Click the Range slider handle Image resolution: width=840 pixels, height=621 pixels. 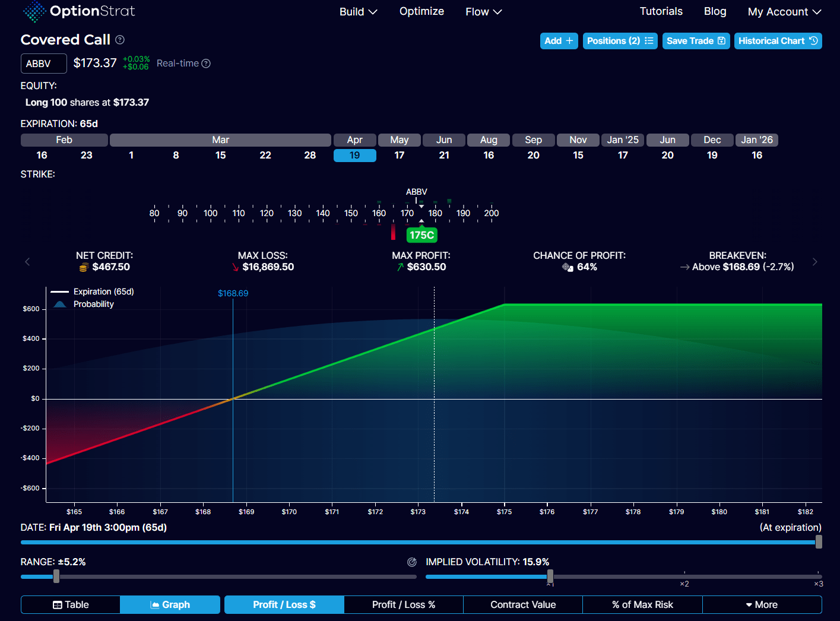(x=56, y=576)
